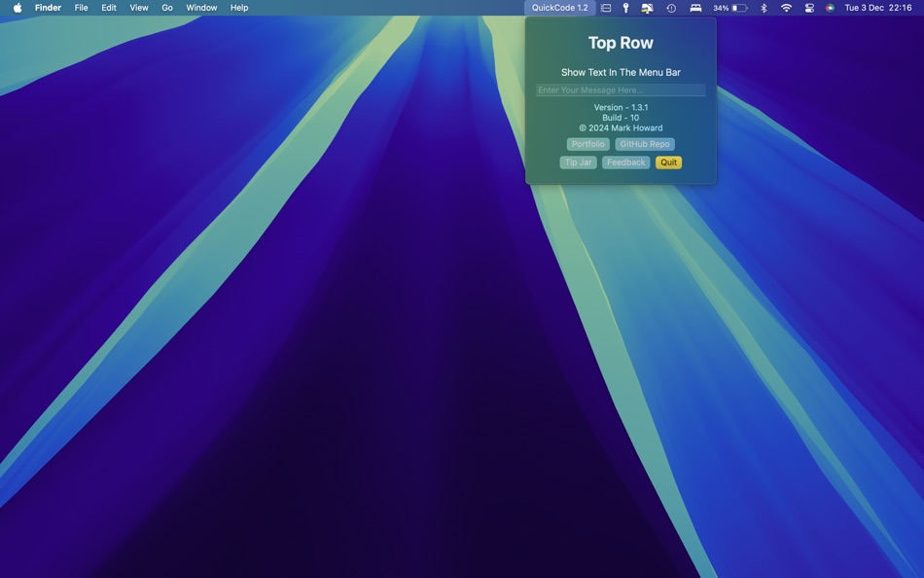Click the Enter Your Message Here field
The height and width of the screenshot is (578, 924).
(621, 90)
